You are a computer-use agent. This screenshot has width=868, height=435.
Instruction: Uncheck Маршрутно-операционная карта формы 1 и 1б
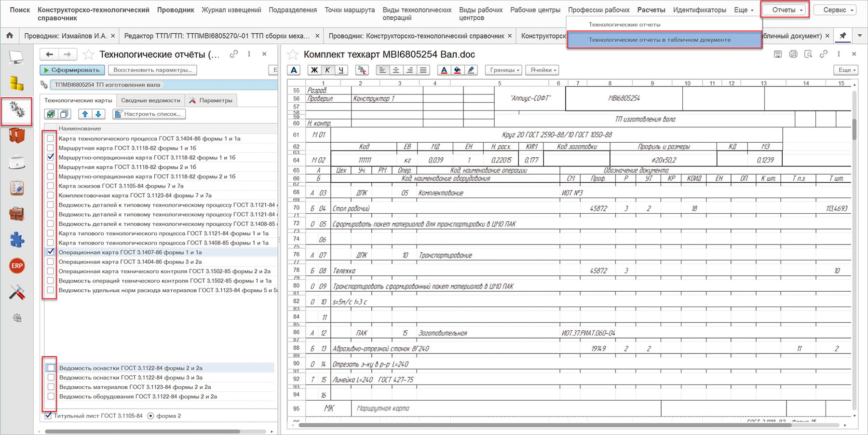(x=51, y=157)
